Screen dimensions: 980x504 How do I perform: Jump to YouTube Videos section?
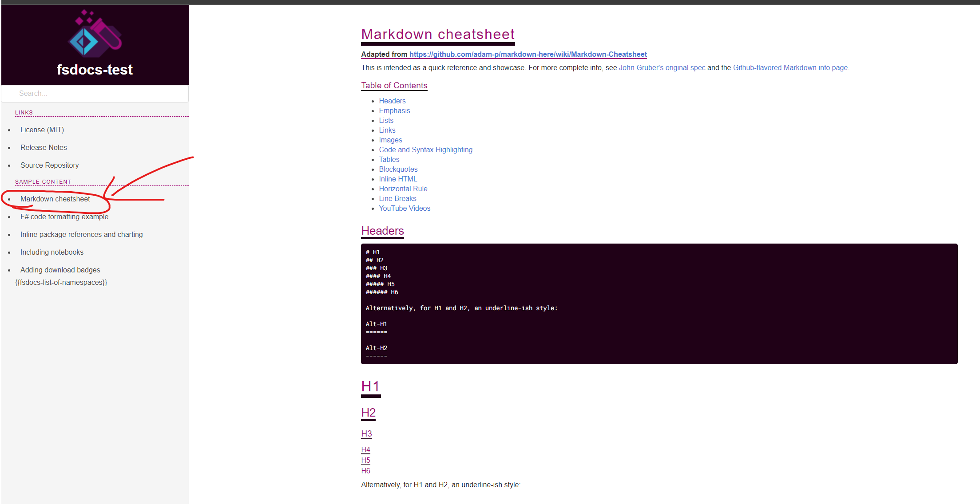pyautogui.click(x=405, y=208)
